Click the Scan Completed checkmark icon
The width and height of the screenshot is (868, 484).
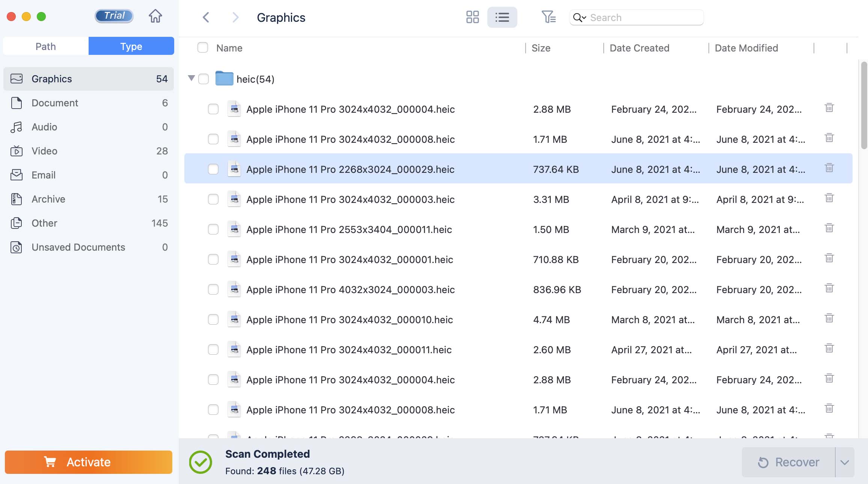click(200, 462)
